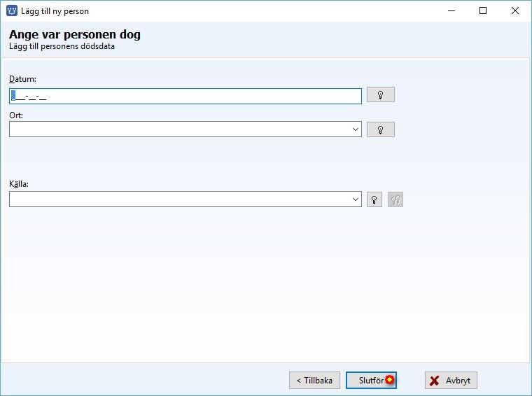
Task: Click the lightbulb hint button beside Datum
Action: pos(380,94)
